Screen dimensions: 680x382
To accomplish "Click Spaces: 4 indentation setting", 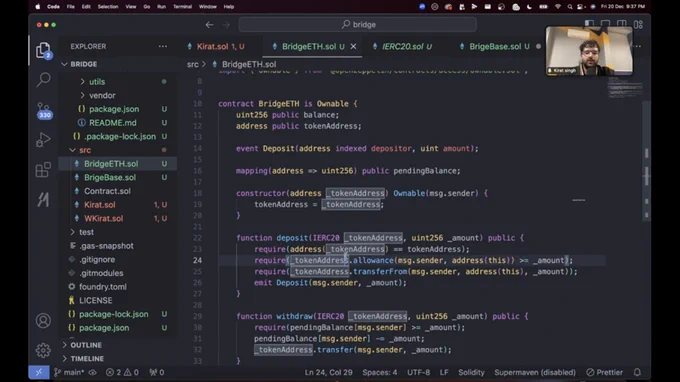I will tap(379, 372).
